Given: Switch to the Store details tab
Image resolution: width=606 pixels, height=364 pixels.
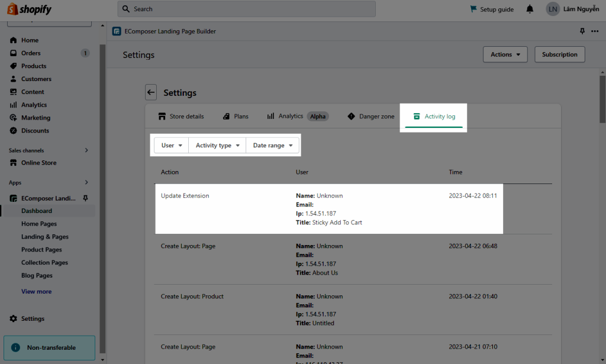Looking at the screenshot, I should coord(181,117).
